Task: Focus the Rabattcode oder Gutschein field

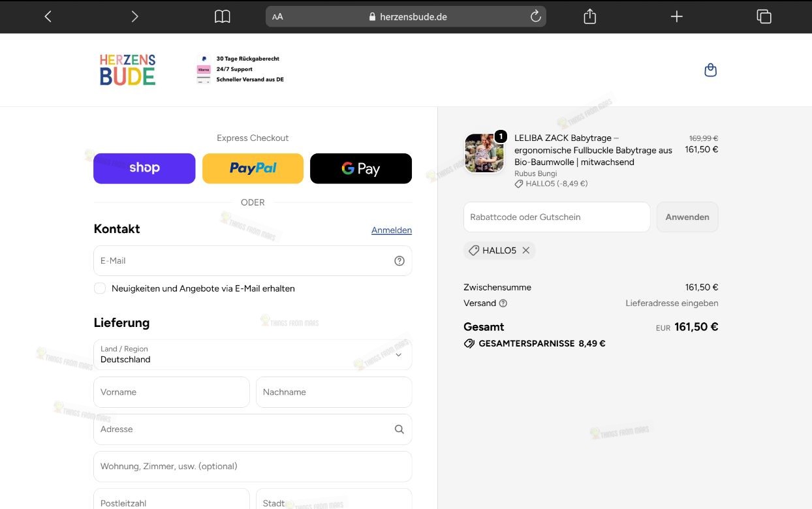Action: point(557,217)
